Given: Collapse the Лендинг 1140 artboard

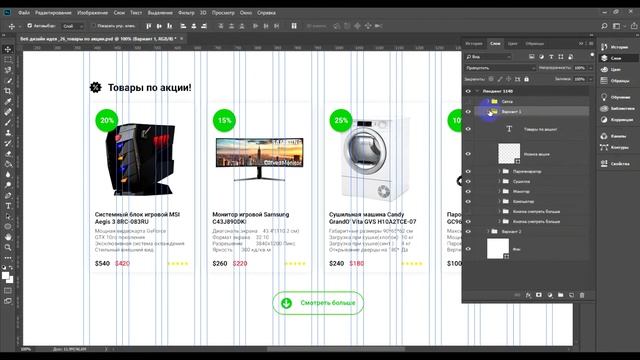Looking at the screenshot, I should (477, 91).
